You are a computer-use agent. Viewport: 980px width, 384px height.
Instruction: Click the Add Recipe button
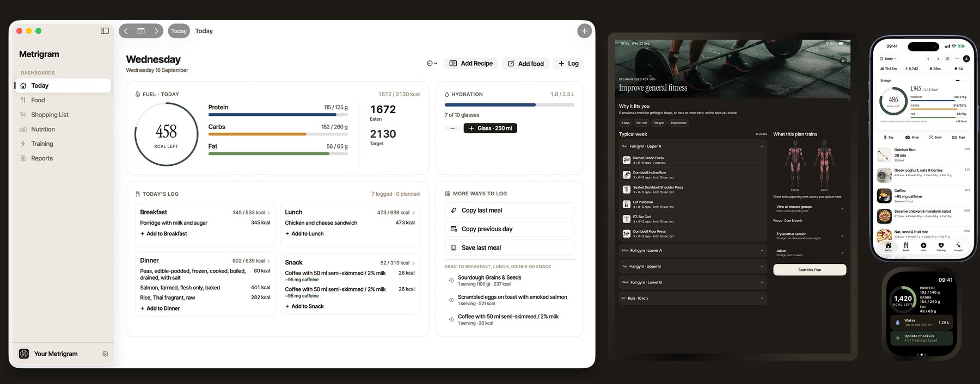[471, 64]
